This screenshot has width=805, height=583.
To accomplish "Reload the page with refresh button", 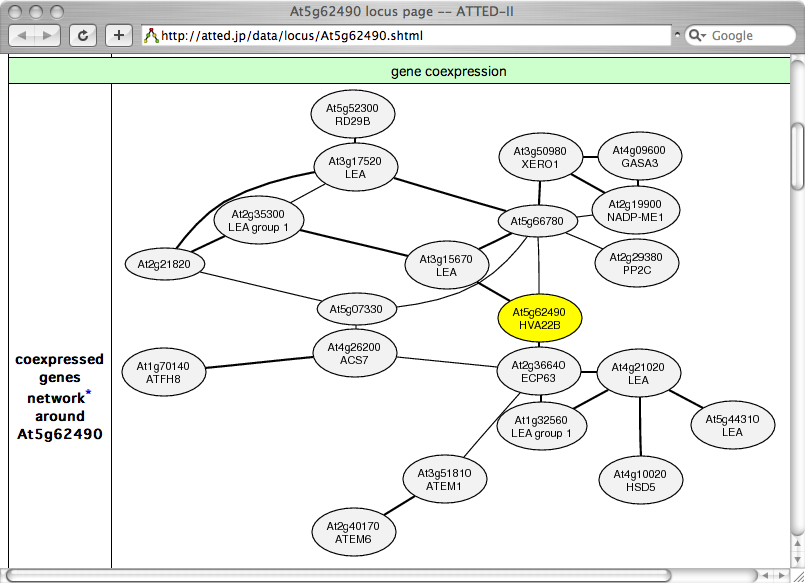I will tap(83, 35).
